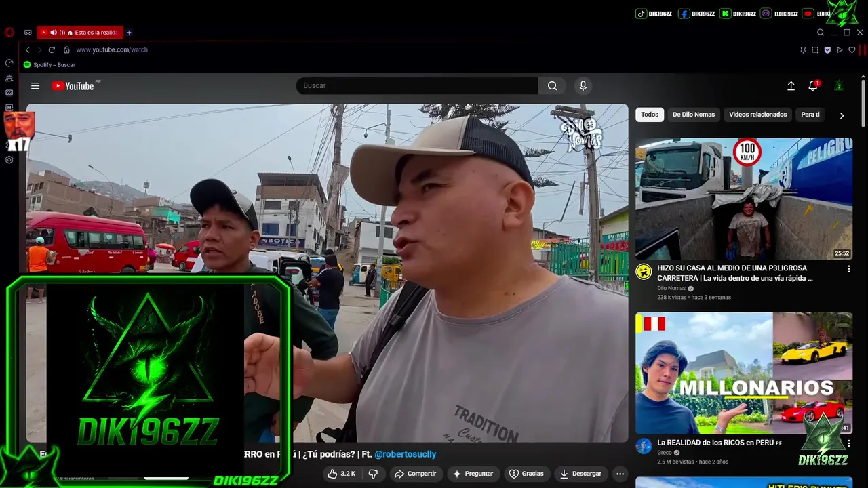
Task: Open more actions three-dot button
Action: tap(620, 474)
